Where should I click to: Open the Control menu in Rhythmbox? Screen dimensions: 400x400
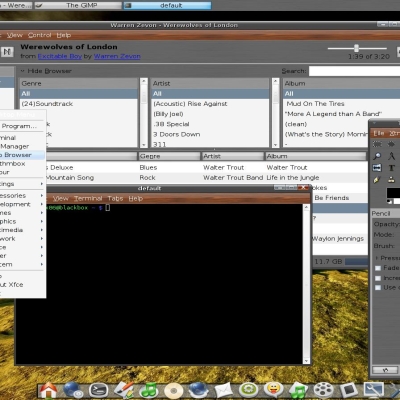pyautogui.click(x=40, y=35)
